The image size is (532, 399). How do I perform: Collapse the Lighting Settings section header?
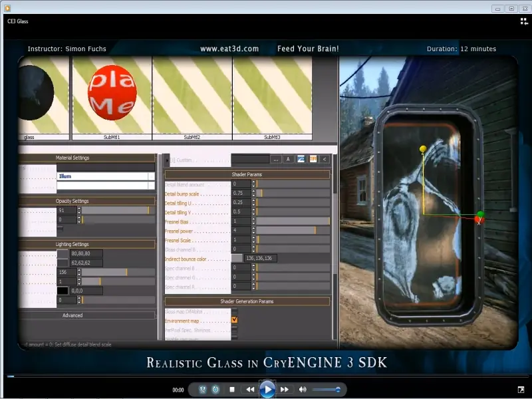(87, 244)
